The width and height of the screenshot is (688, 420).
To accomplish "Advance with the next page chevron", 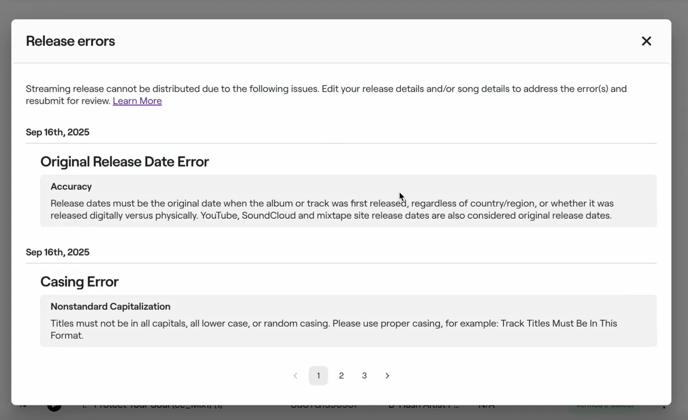I will 387,376.
